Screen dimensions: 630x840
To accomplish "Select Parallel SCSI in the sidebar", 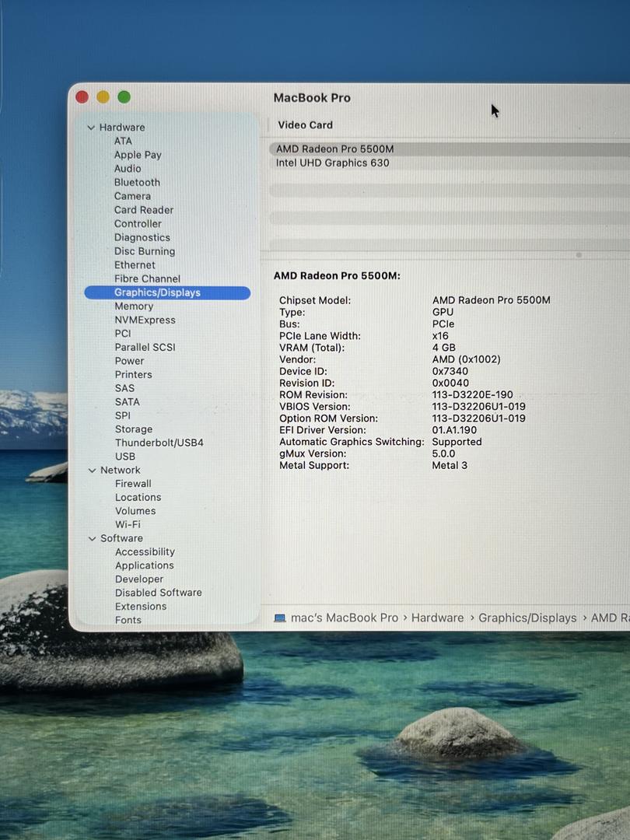I will (x=145, y=347).
